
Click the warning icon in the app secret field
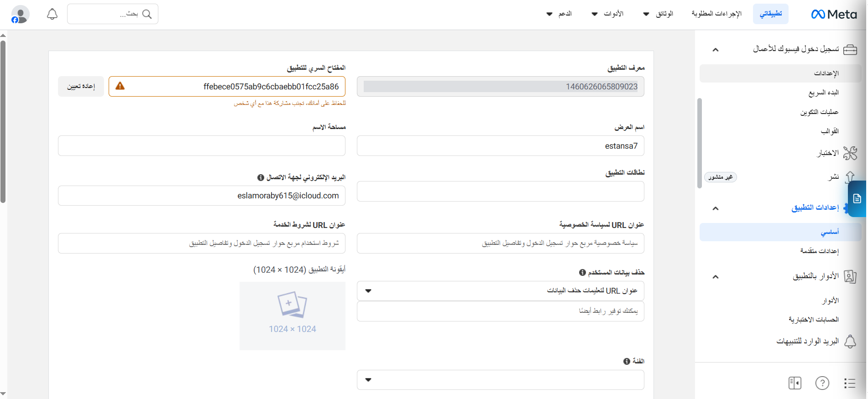[x=120, y=86]
